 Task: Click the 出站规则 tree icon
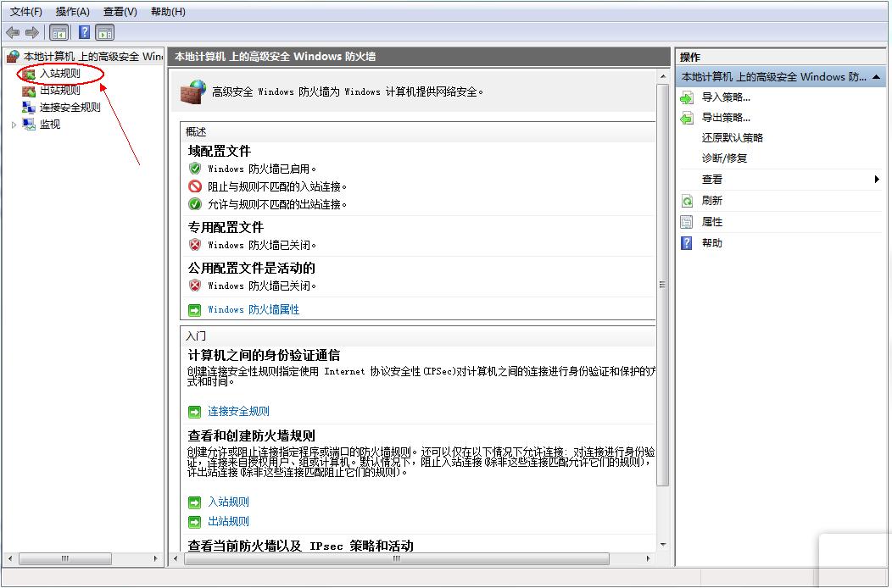click(x=29, y=91)
